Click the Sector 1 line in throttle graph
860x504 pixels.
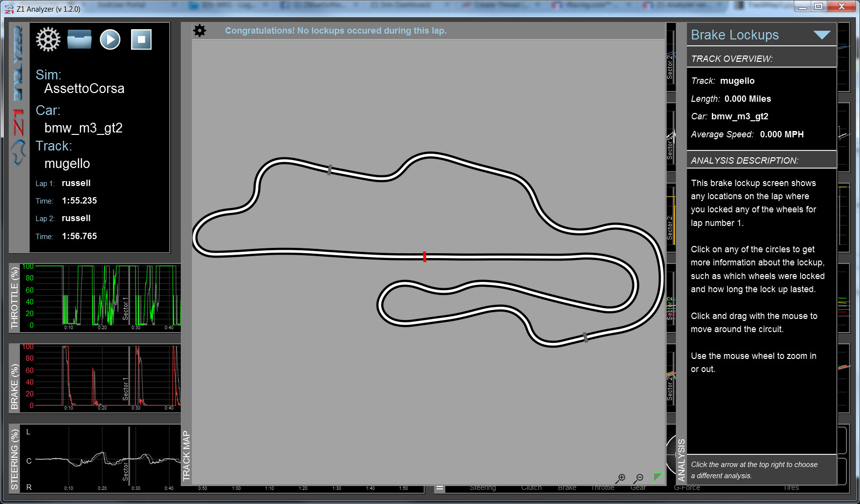point(129,295)
